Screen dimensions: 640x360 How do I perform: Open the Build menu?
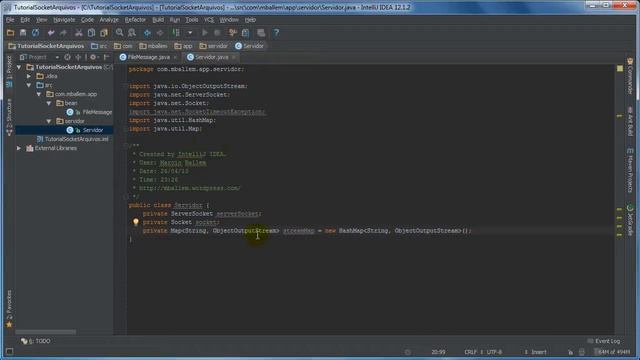158,20
